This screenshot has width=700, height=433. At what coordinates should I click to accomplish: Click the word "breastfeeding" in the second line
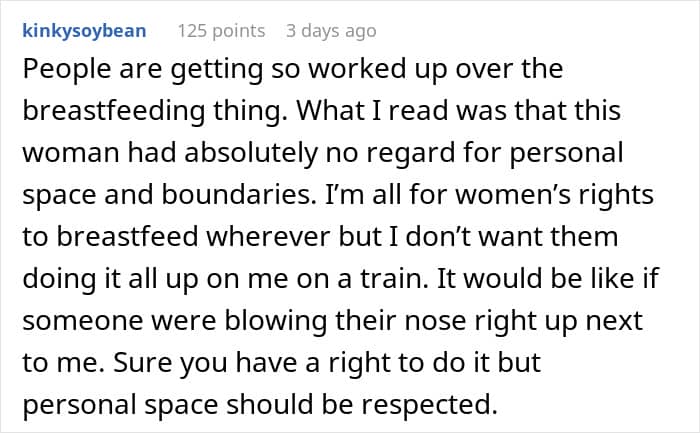[114, 111]
